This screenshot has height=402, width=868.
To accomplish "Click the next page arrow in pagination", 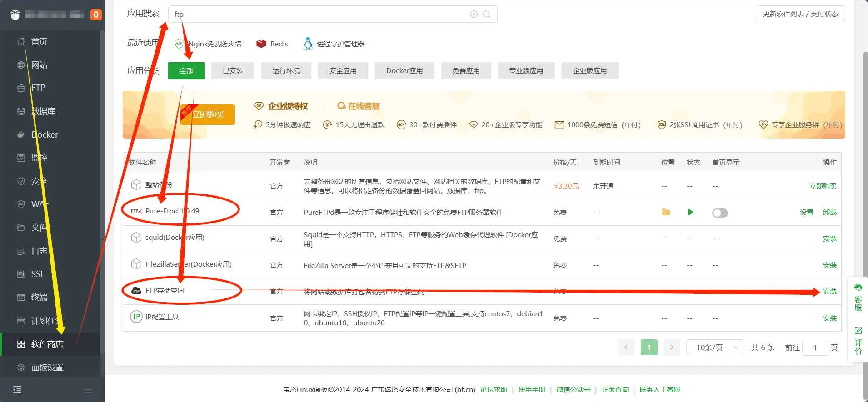I will (x=672, y=347).
